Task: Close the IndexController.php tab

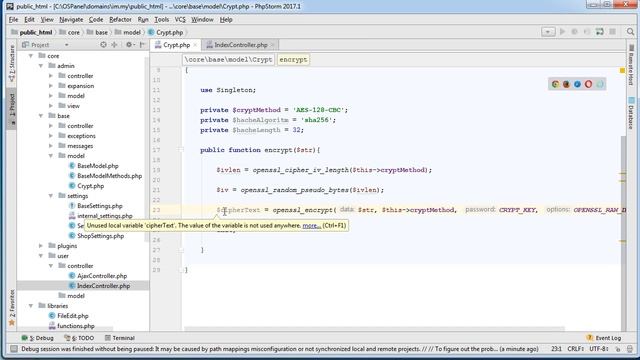Action: point(272,45)
